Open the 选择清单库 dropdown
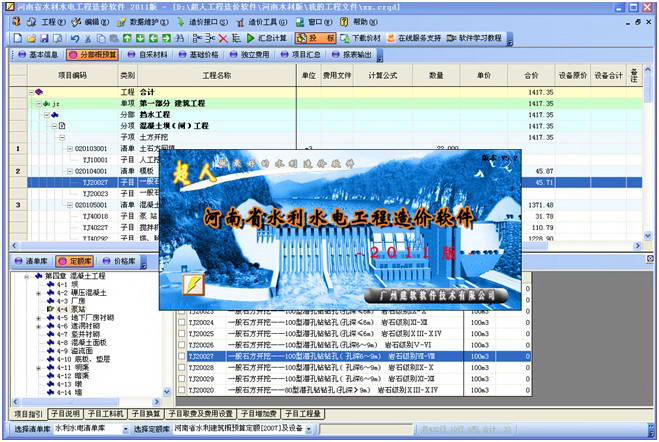This screenshot has height=442, width=659. pos(125,429)
